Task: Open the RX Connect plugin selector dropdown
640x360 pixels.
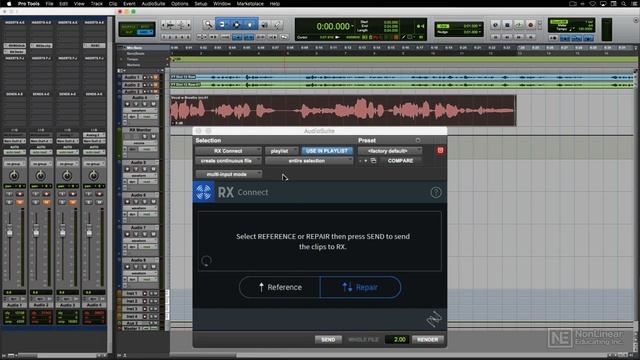Action: (x=228, y=151)
